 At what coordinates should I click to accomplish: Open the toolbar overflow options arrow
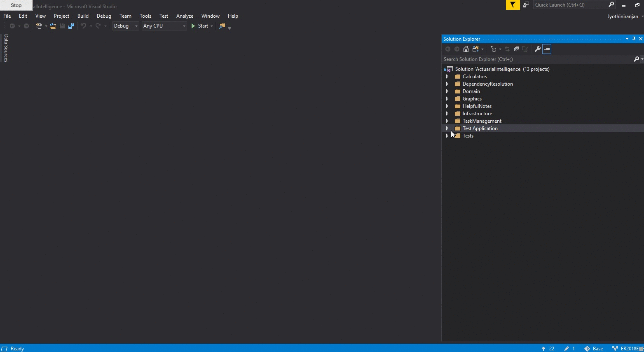pyautogui.click(x=229, y=28)
